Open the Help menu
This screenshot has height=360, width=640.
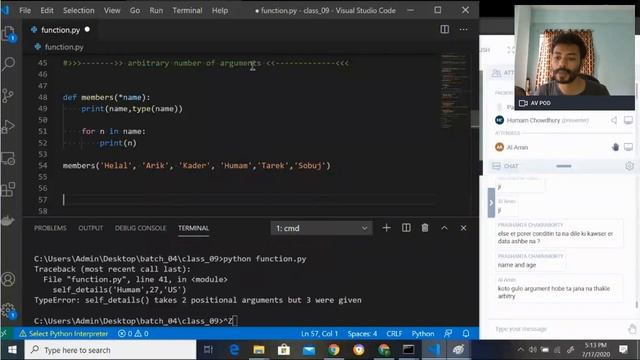click(220, 10)
